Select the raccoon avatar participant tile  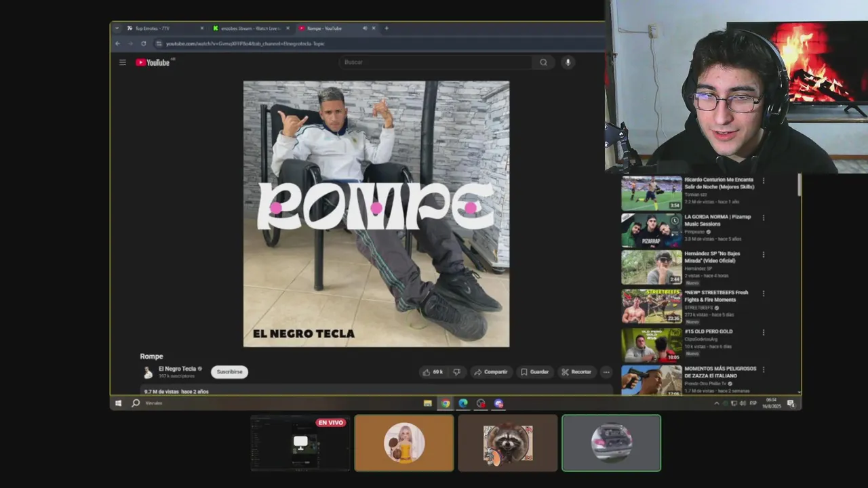(508, 443)
